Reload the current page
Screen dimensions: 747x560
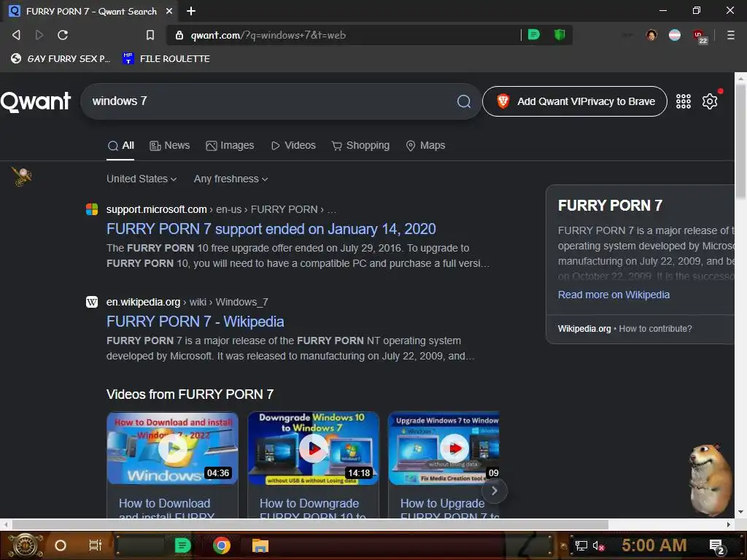63,35
